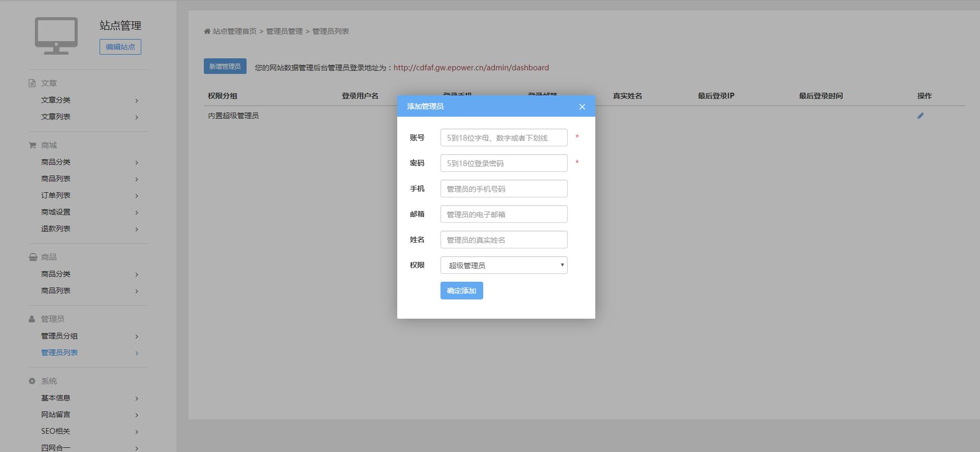Click the pencil edit icon in operations column
The height and width of the screenshot is (452, 980).
(920, 116)
